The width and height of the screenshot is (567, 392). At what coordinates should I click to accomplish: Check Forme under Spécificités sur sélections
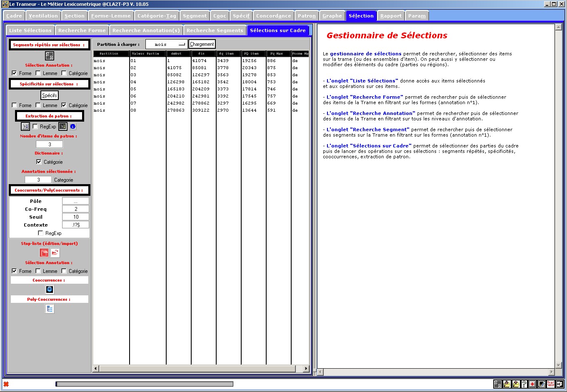pos(14,105)
